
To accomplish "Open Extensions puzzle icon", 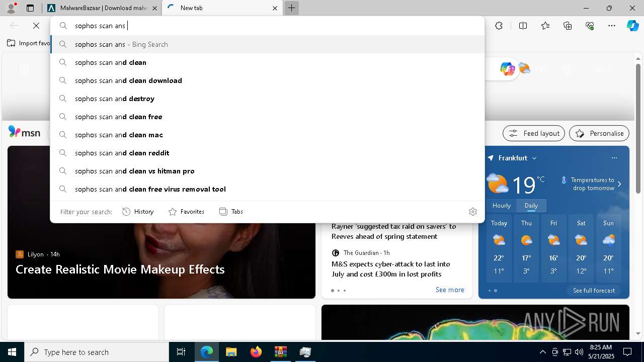I will coord(499,26).
